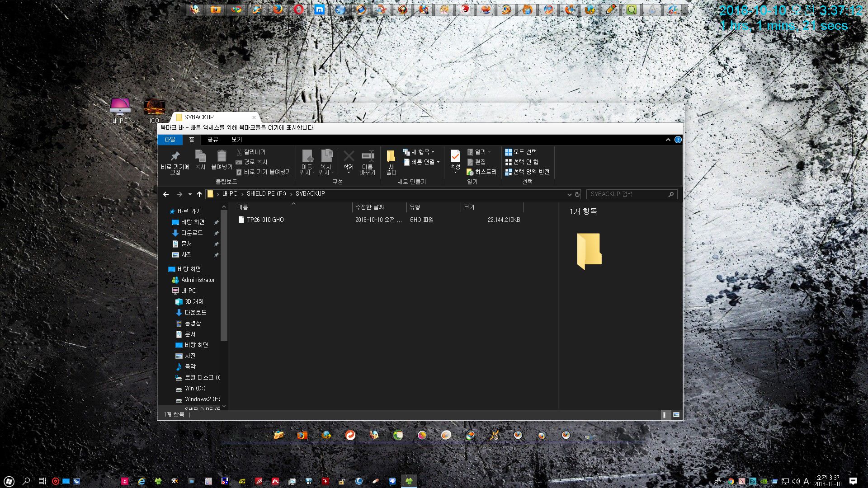This screenshot has height=488, width=868.
Task: Open Copy to (복사 위치) ribbon button
Action: pos(326,162)
